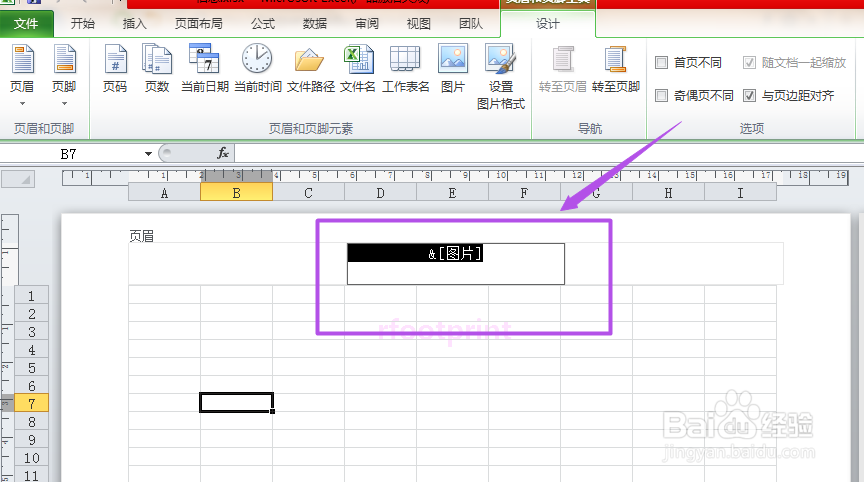This screenshot has width=864, height=482.
Task: Toggle 随文档一起缩放 checkbox
Action: click(749, 63)
